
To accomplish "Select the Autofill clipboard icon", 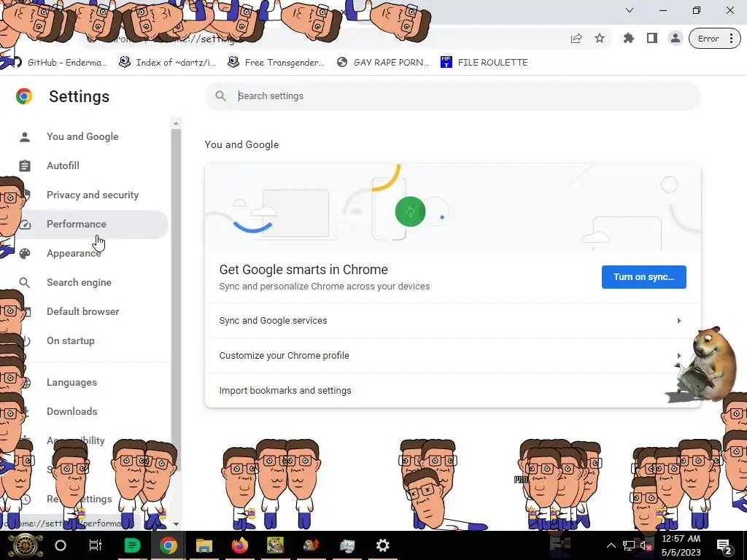I will [x=25, y=166].
